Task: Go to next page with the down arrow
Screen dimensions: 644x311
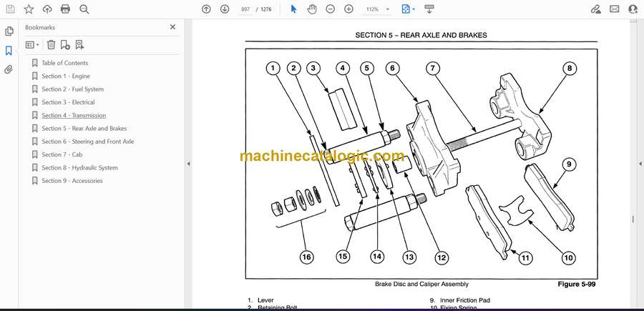Action: (224, 9)
